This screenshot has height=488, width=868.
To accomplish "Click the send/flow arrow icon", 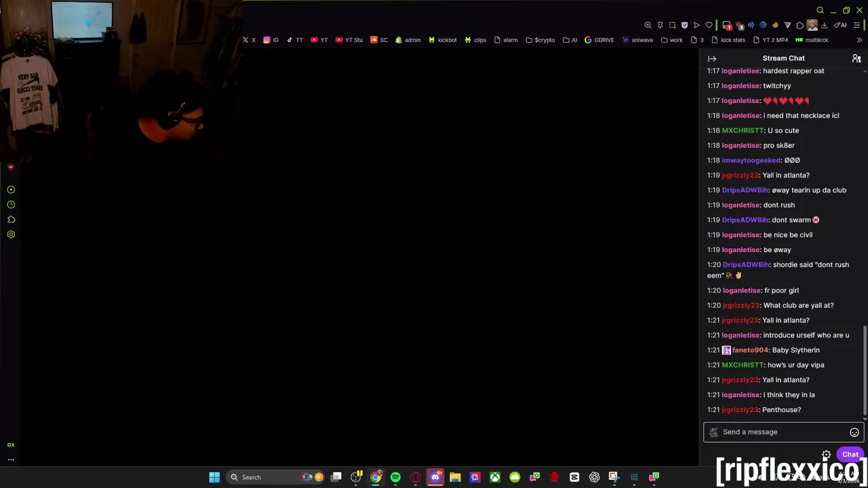I will click(x=696, y=25).
